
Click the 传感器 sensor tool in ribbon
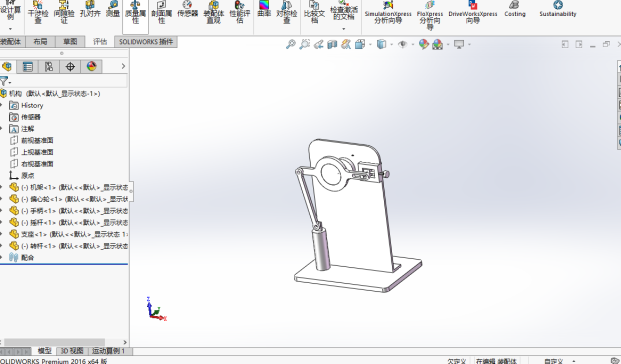point(187,10)
